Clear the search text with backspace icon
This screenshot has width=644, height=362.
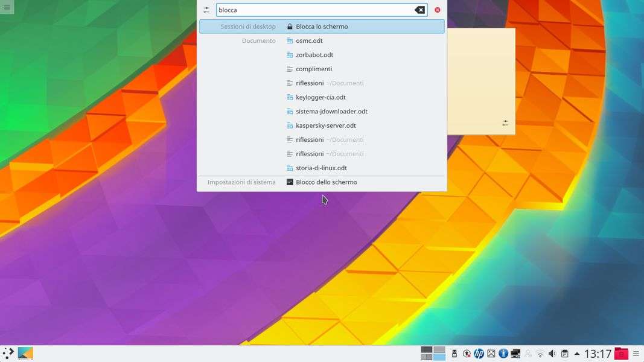(419, 10)
